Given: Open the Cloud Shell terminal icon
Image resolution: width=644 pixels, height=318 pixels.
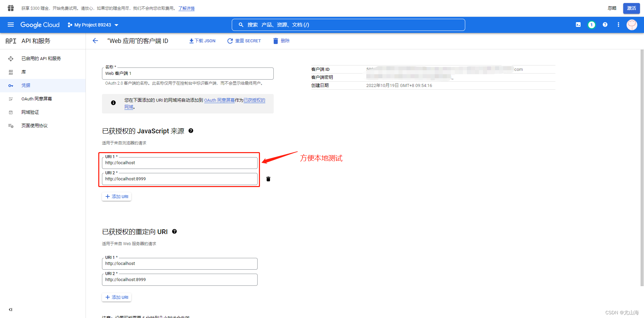Looking at the screenshot, I should click(x=578, y=25).
